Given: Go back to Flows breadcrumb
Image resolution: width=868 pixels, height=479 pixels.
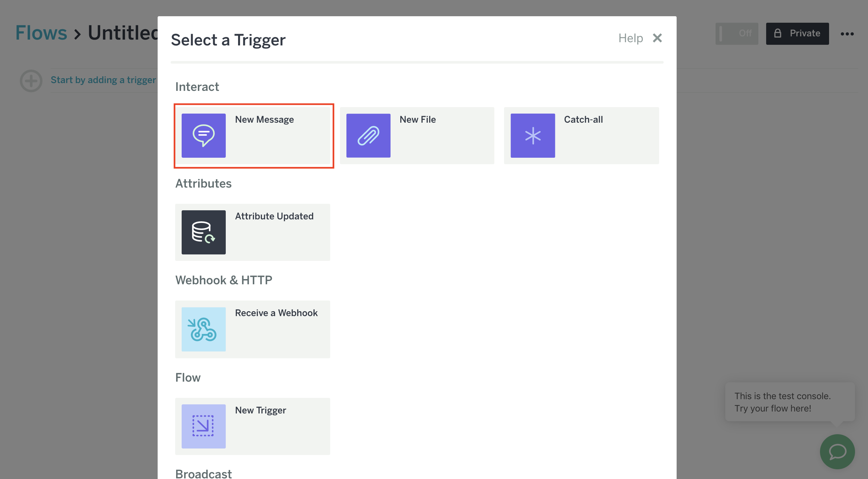Looking at the screenshot, I should pos(41,33).
